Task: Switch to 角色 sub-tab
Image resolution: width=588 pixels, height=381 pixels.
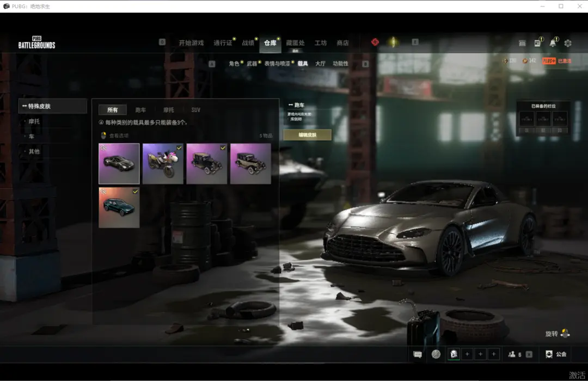Action: pyautogui.click(x=234, y=63)
